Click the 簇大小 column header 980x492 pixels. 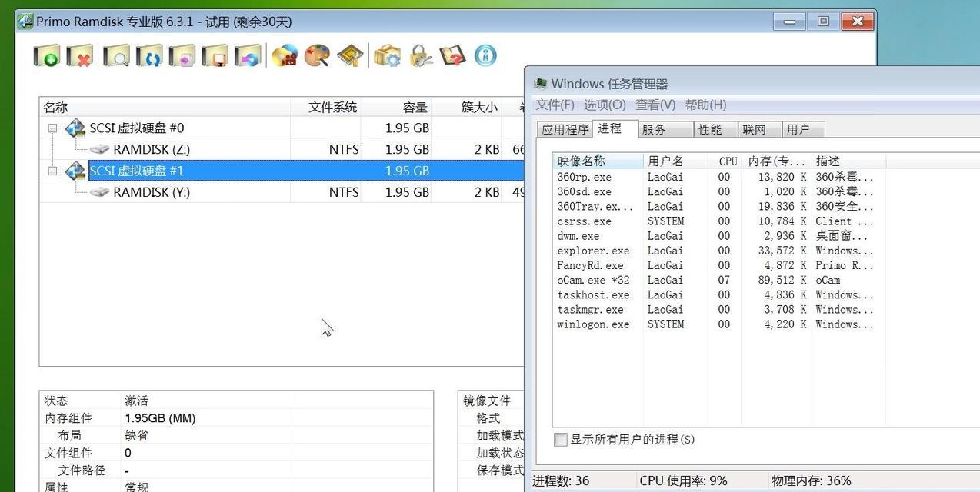pos(466,107)
